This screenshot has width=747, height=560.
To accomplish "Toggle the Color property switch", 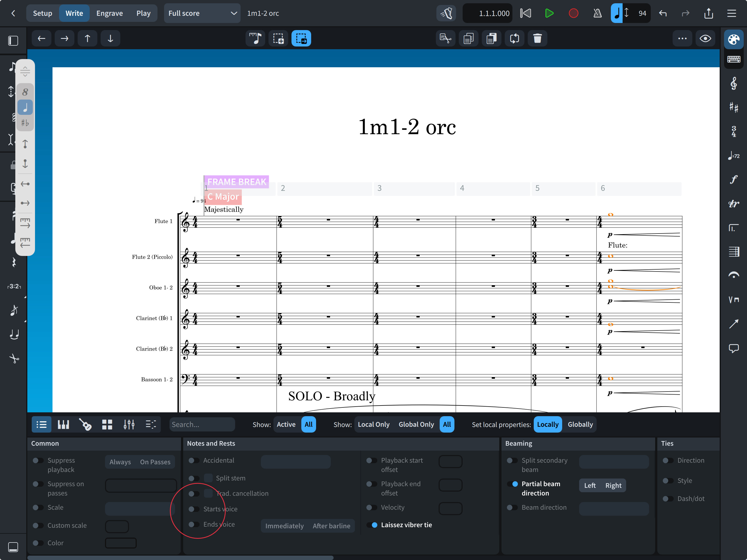I will pos(38,543).
